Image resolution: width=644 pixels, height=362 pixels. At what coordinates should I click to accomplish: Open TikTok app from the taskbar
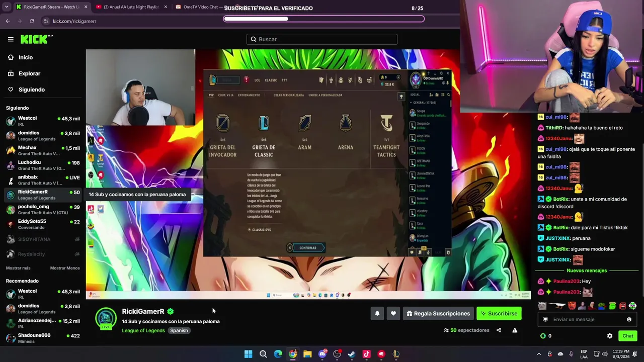pos(366,354)
